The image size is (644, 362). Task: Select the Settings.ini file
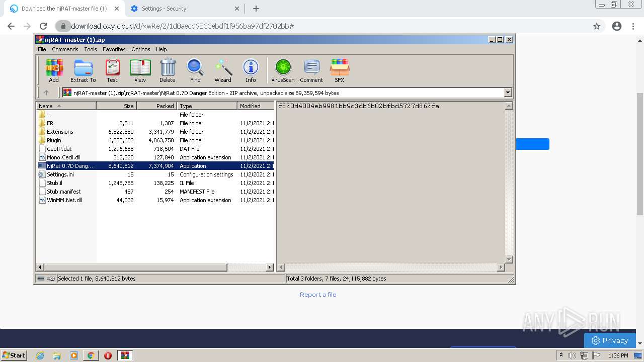click(x=155, y=174)
